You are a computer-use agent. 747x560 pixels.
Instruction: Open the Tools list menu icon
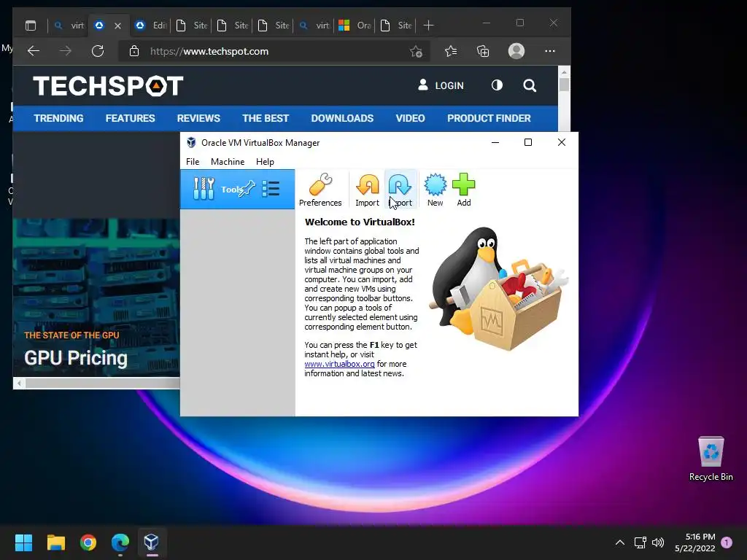click(x=271, y=189)
